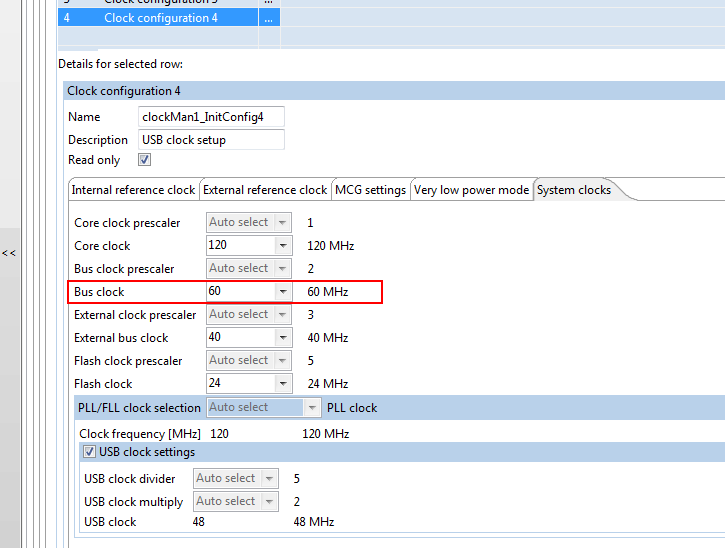Viewport: 725px width, 548px height.
Task: Click the 60 MHz bus clock readout
Action: point(328,292)
